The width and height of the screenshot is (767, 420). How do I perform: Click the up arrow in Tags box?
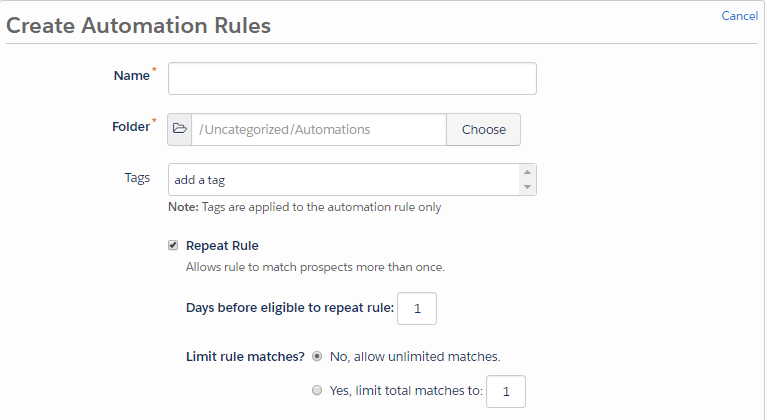coord(527,172)
